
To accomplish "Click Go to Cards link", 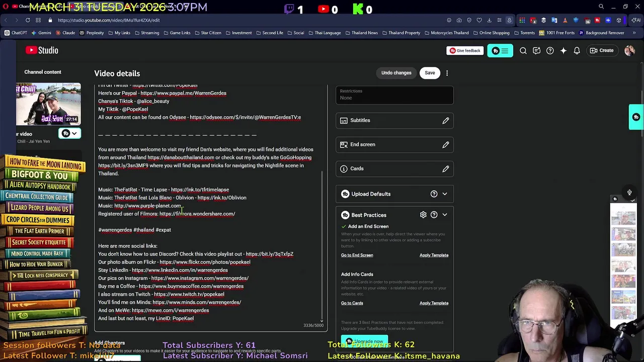I will (x=352, y=303).
